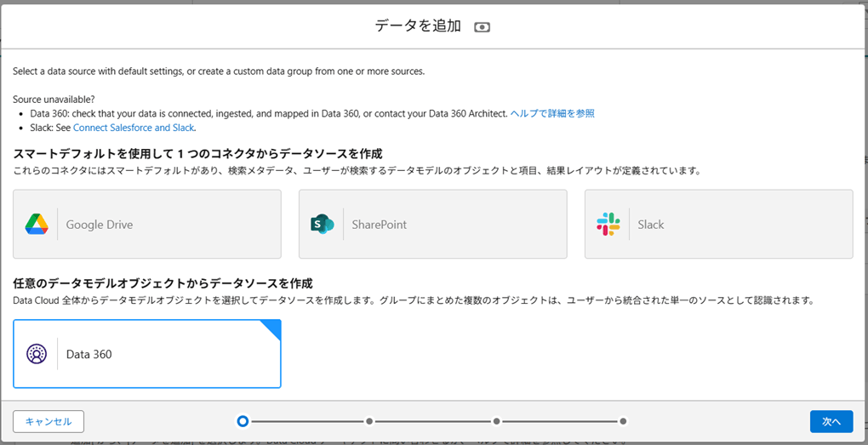The width and height of the screenshot is (868, 445).
Task: Click the 'Data Cloud 全体から' description text
Action: (414, 301)
